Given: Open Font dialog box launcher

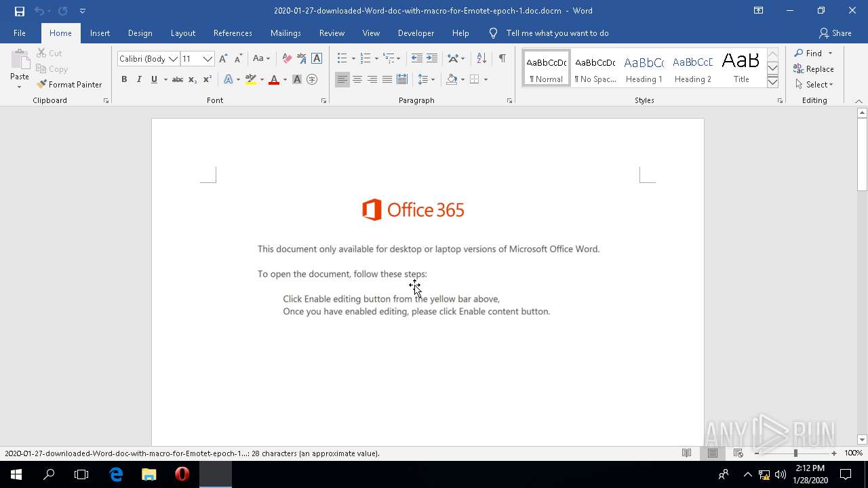Looking at the screenshot, I should point(323,101).
